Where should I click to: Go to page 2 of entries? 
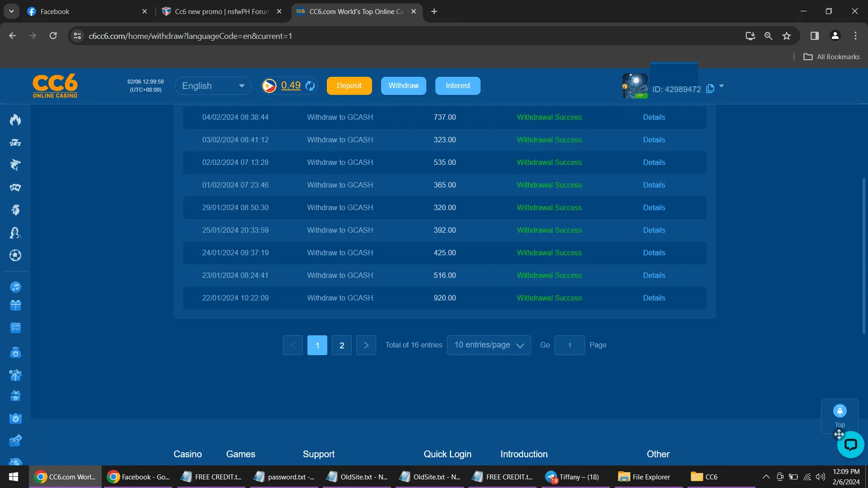342,345
